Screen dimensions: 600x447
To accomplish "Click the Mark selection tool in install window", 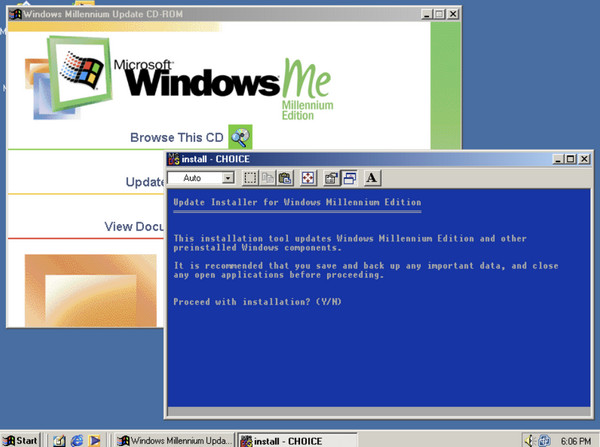I will pyautogui.click(x=250, y=178).
